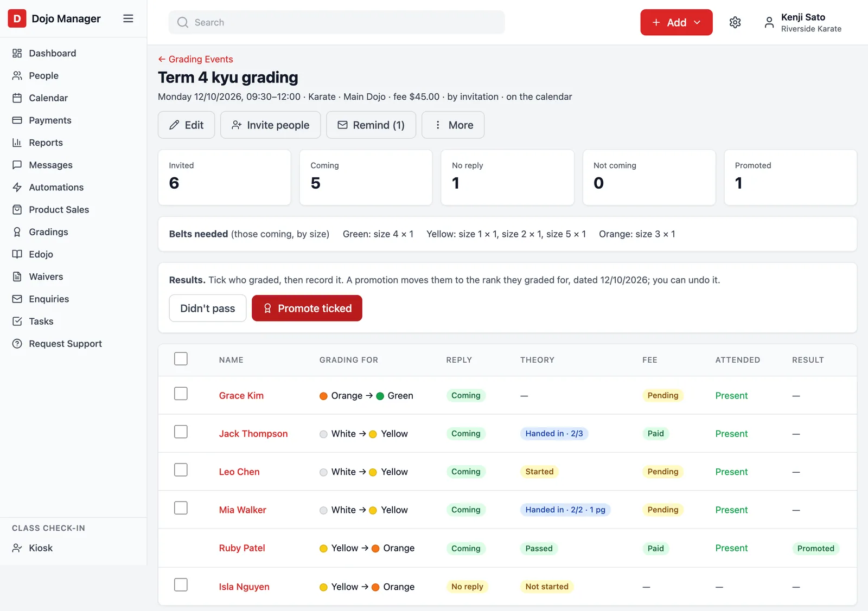
Task: Click the Search input field
Action: coord(336,22)
